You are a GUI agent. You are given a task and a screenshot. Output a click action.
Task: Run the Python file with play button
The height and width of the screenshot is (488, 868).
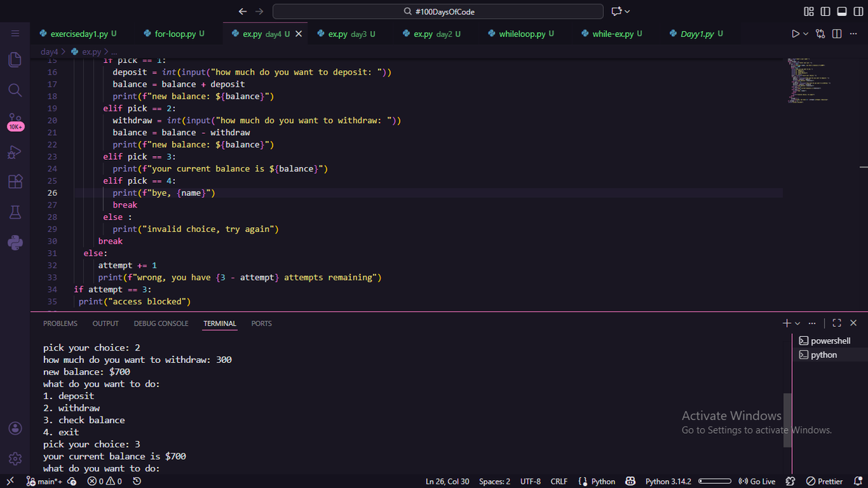796,34
